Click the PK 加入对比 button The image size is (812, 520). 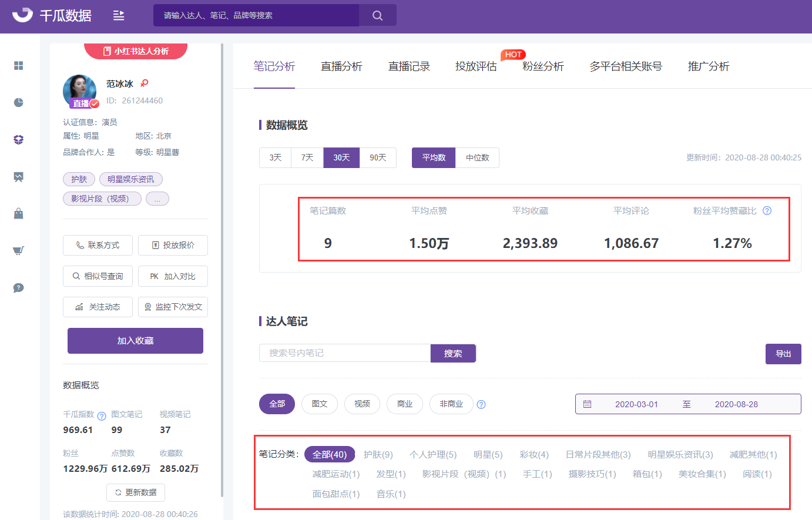click(x=173, y=276)
